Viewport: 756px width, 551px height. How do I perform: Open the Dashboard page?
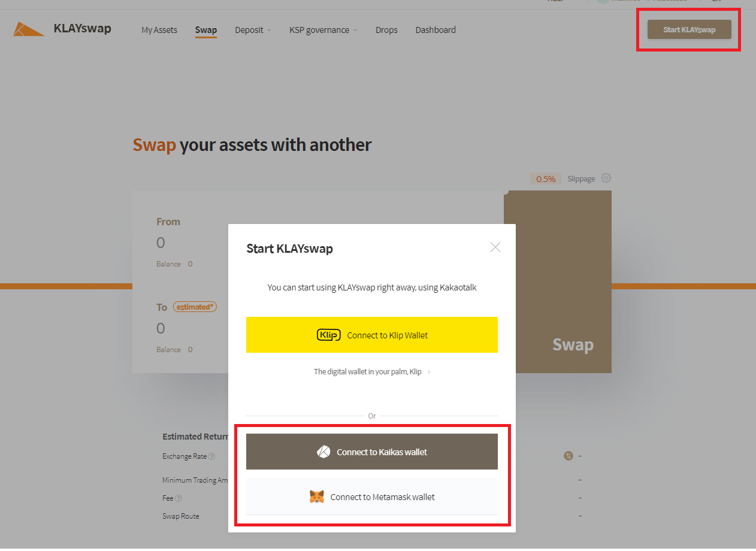coord(436,30)
